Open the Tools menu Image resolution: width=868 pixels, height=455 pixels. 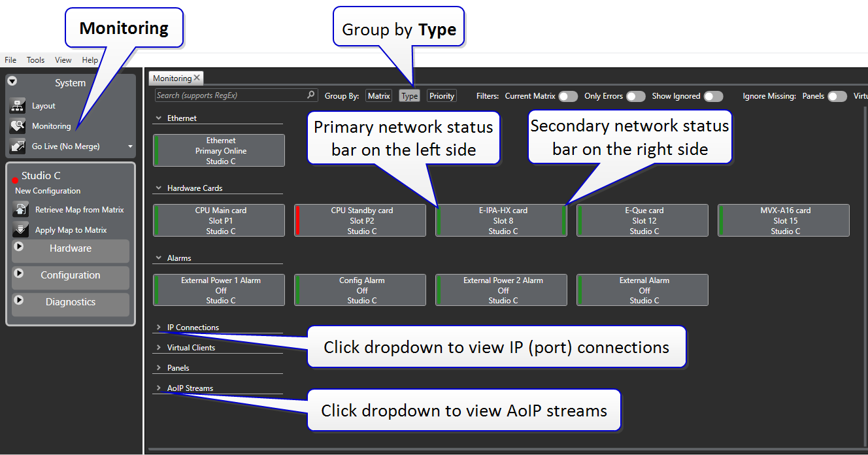[x=35, y=59]
